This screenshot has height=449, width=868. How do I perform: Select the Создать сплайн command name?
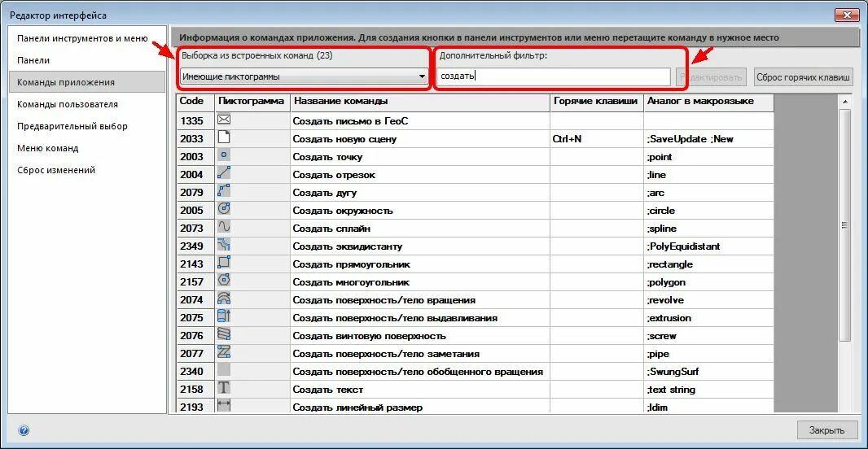pyautogui.click(x=331, y=229)
